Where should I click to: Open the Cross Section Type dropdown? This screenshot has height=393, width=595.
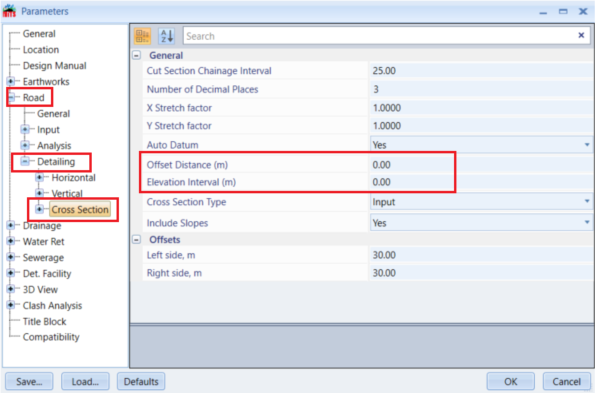pos(587,202)
